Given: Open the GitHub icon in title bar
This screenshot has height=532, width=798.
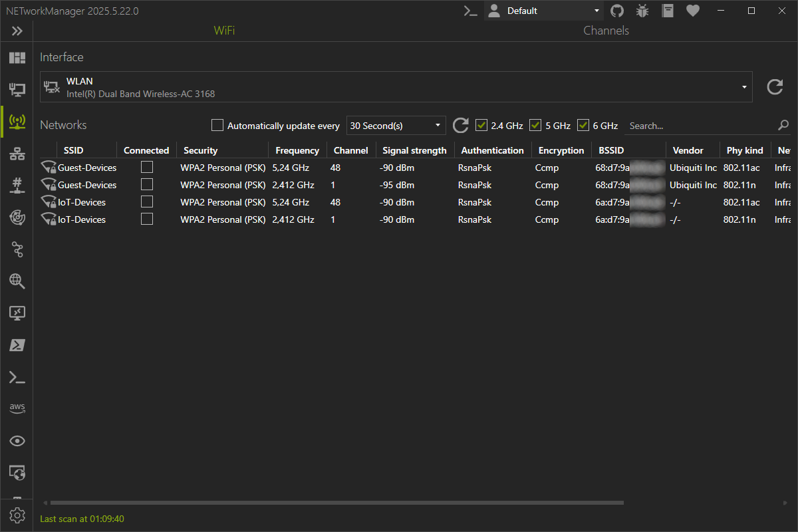Looking at the screenshot, I should (x=617, y=11).
